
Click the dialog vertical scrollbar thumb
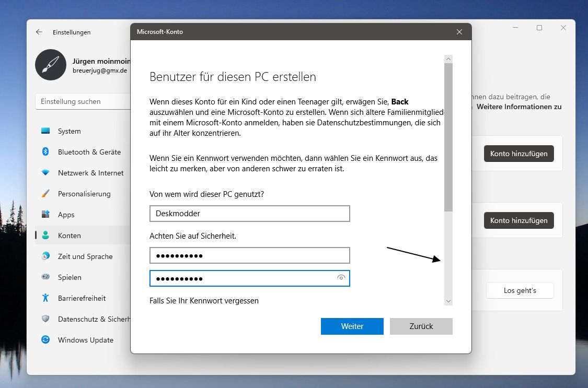(448, 137)
